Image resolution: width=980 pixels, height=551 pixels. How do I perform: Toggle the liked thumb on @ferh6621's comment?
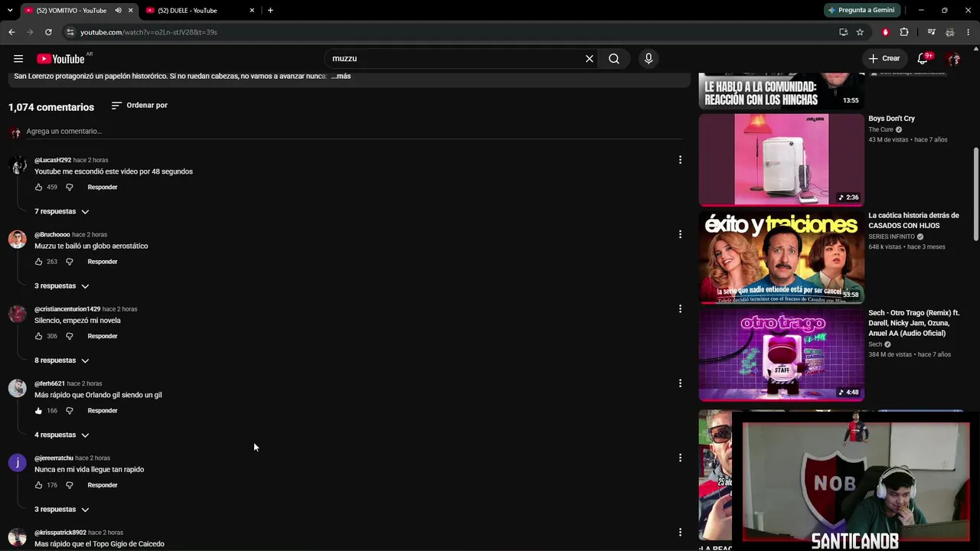tap(38, 411)
